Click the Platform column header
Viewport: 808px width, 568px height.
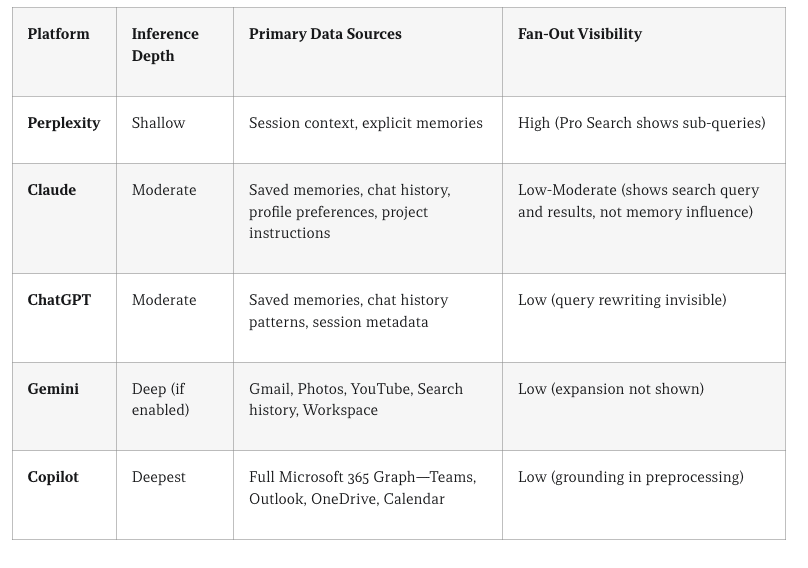pyautogui.click(x=58, y=34)
